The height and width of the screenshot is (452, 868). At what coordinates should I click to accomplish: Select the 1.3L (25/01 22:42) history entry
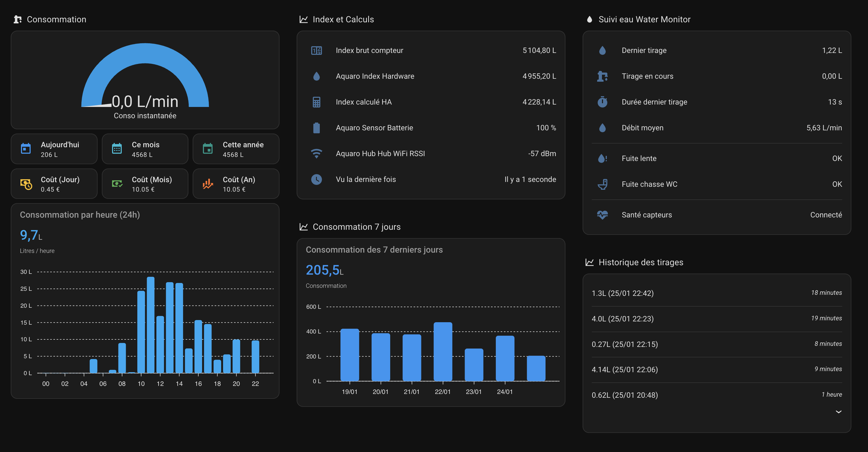click(x=622, y=293)
